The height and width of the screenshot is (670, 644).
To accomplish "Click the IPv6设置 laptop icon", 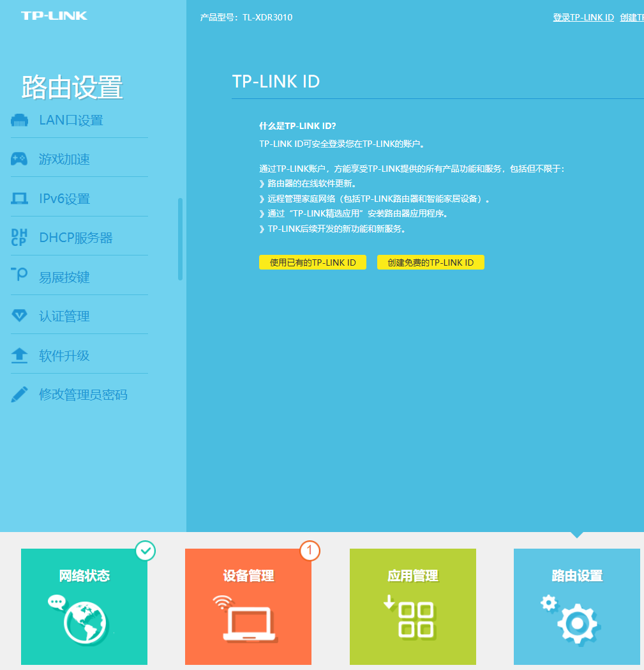I will (19, 199).
